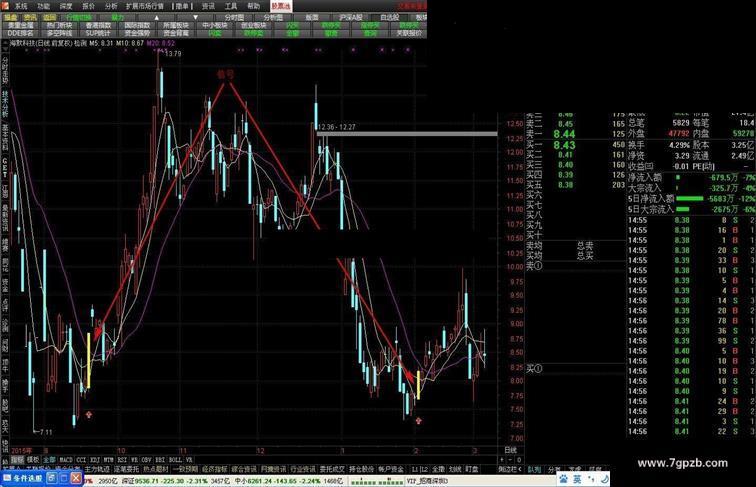Open the 系统 menu
Screen dimensions: 756x487
(20, 6)
